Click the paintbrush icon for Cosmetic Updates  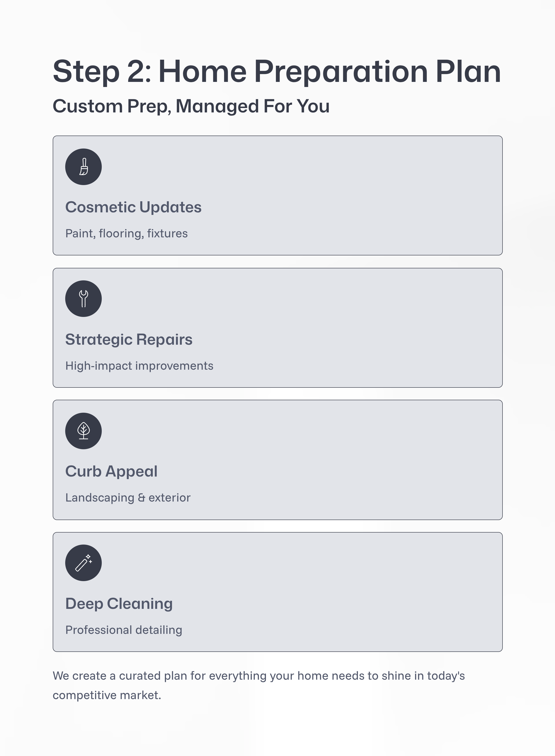83,167
